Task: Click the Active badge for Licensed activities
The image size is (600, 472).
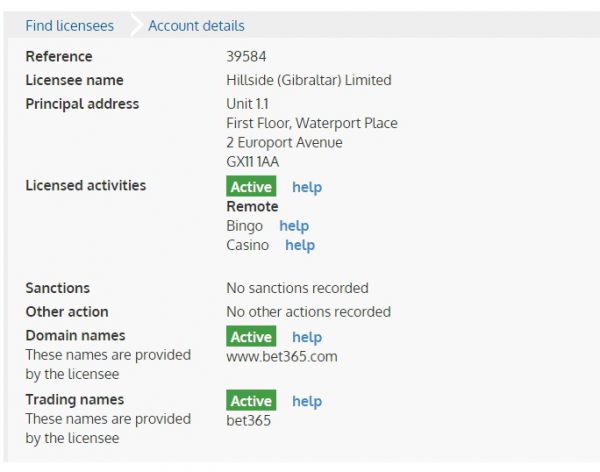Action: (x=251, y=187)
